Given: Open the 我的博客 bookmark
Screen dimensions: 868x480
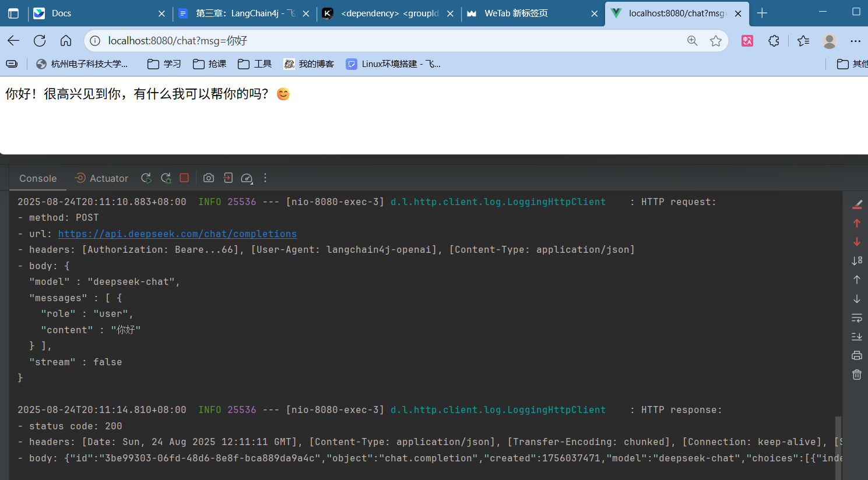Looking at the screenshot, I should [309, 64].
